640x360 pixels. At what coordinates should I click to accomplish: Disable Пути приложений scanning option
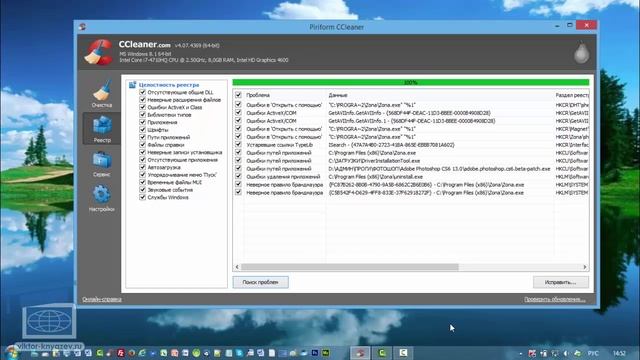tap(142, 137)
